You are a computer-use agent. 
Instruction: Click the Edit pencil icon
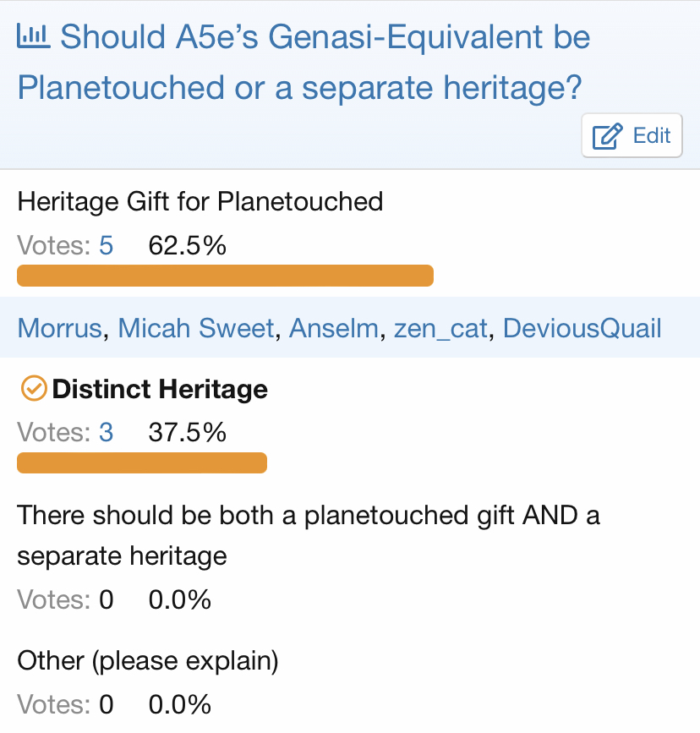(x=607, y=136)
